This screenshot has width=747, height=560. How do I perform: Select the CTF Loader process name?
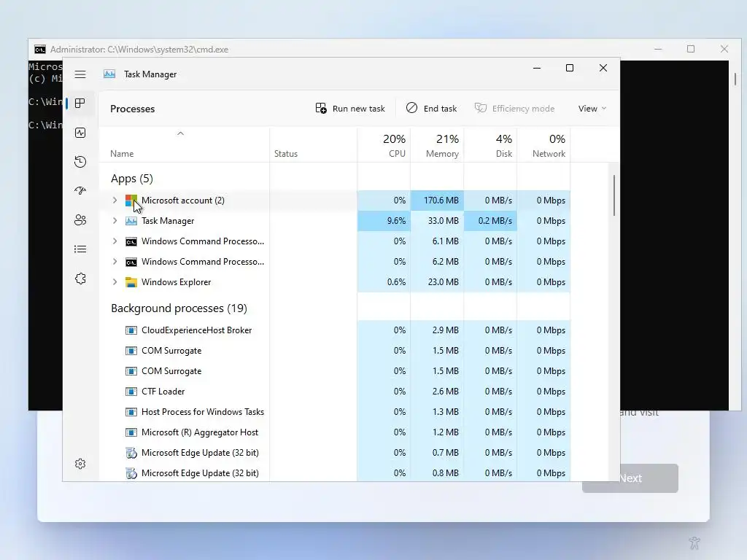pyautogui.click(x=163, y=392)
